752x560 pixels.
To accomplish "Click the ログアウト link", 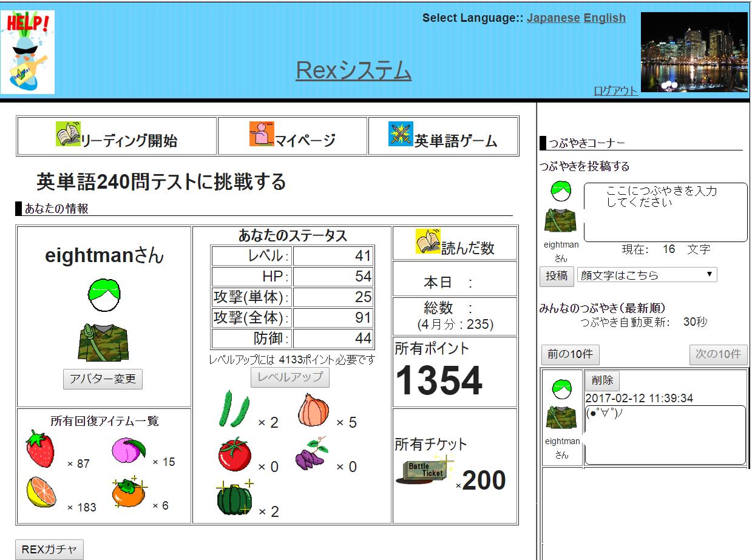I will click(615, 91).
